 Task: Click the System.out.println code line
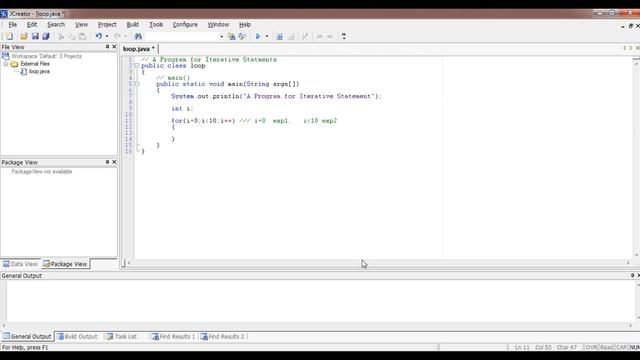pos(276,96)
